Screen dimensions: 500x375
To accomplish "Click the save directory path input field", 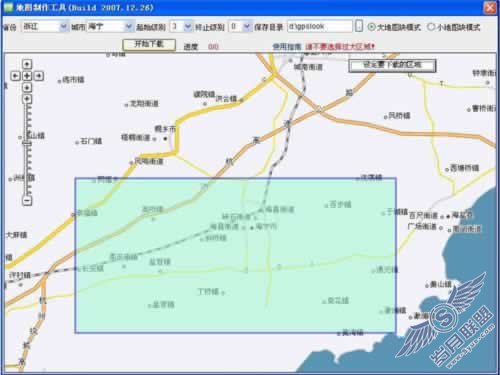I will (x=319, y=26).
